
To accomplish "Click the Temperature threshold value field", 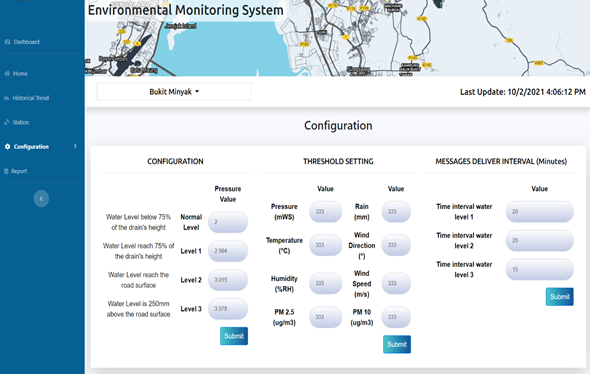I will [325, 245].
